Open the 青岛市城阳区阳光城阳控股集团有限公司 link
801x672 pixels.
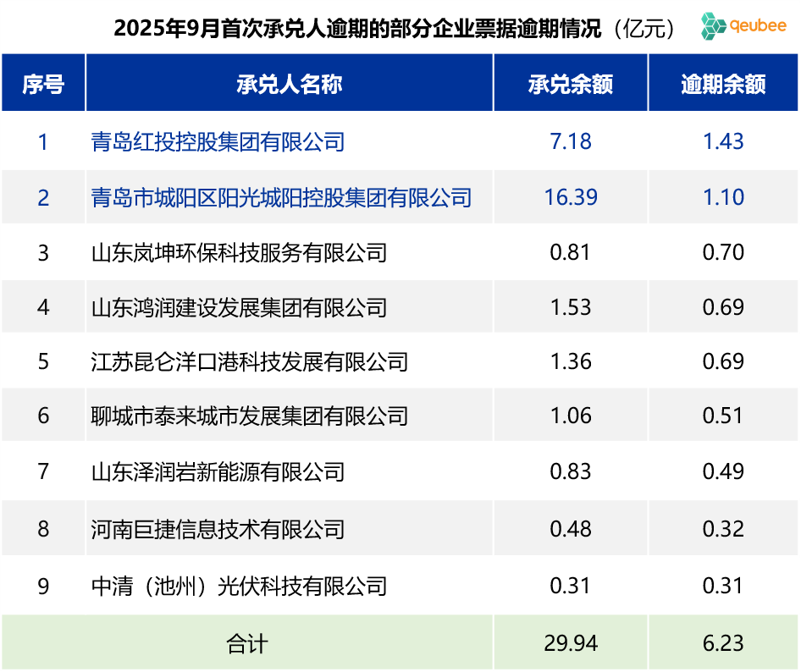281,197
